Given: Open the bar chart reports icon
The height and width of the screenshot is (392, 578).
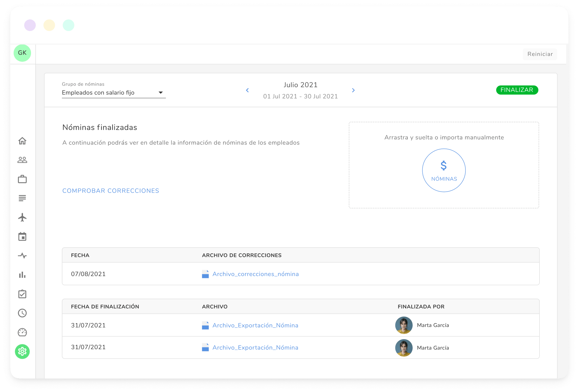Looking at the screenshot, I should point(22,275).
